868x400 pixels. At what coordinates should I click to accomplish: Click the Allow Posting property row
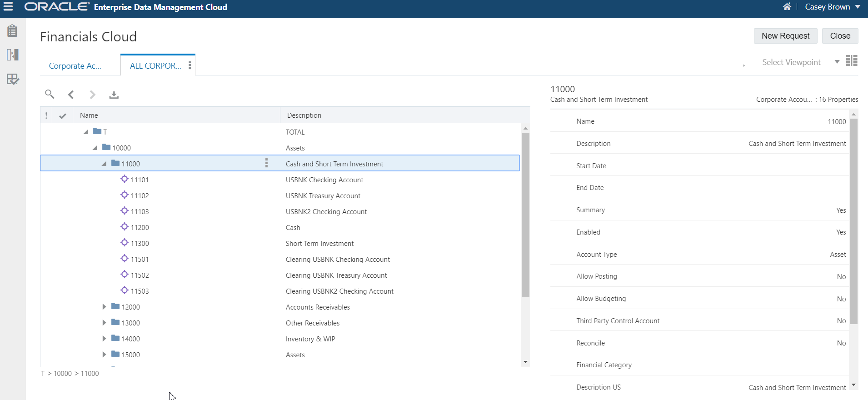[699, 276]
